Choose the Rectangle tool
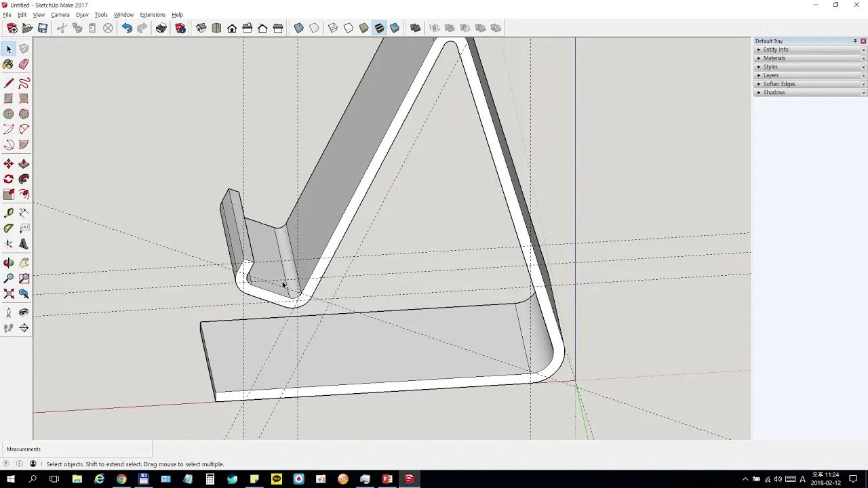Screen dimensions: 868x488 [8, 99]
